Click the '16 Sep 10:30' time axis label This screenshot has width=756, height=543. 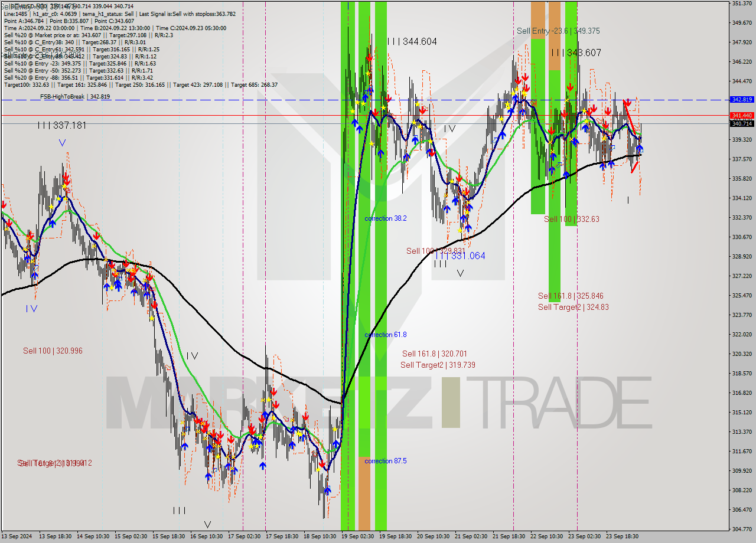207,537
